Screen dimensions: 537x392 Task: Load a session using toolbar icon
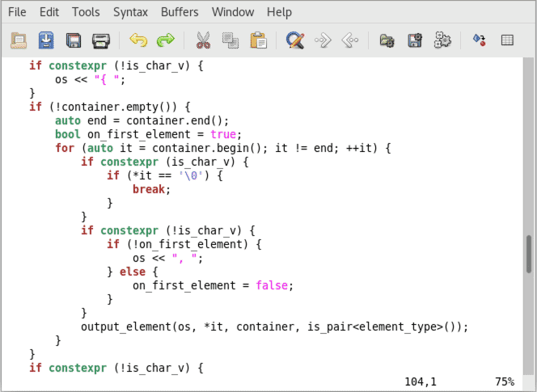tap(387, 40)
